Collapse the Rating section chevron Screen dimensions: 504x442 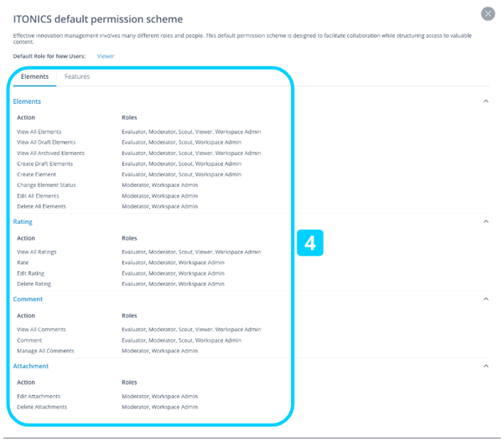pyautogui.click(x=486, y=221)
